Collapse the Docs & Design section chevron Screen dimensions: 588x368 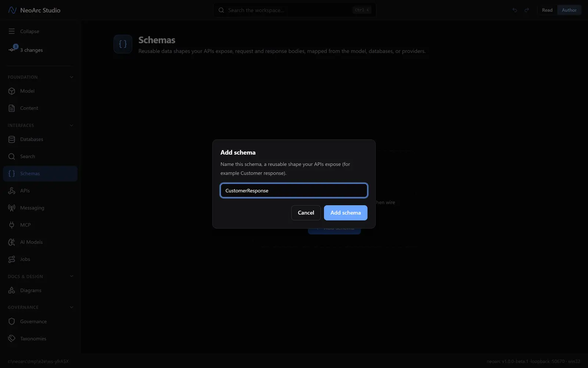point(72,276)
